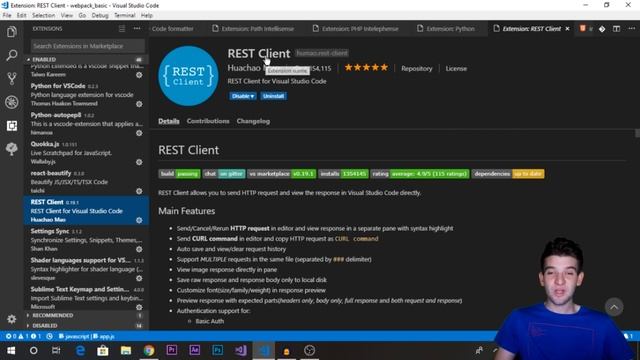
Task: Open Disable dropdown for REST Client
Action: tap(242, 96)
